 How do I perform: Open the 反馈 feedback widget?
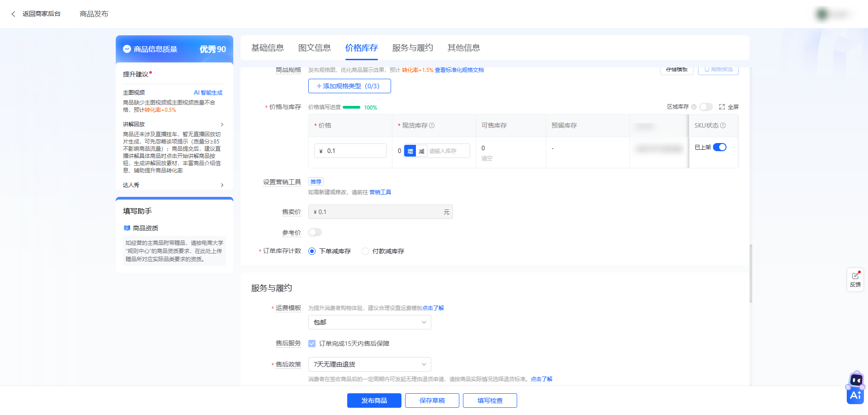pyautogui.click(x=855, y=279)
